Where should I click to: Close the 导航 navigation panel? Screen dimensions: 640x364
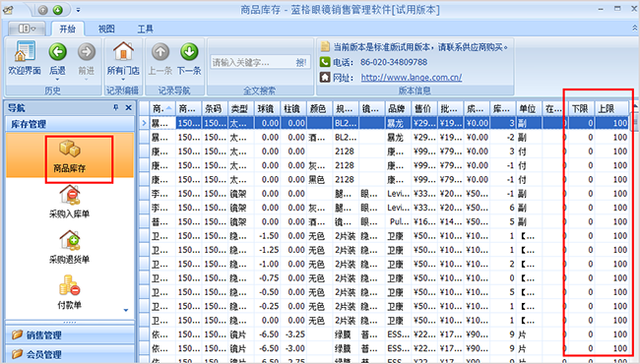tap(129, 107)
